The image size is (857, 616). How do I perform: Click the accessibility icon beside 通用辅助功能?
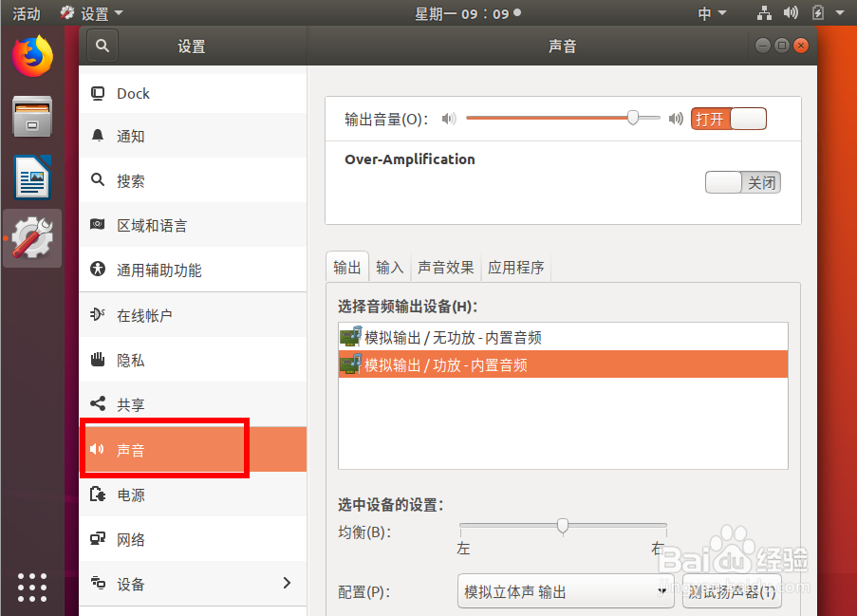[x=98, y=269]
